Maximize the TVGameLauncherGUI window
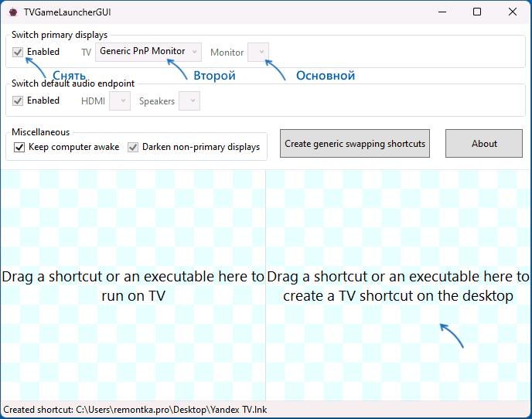This screenshot has width=532, height=419. click(477, 12)
